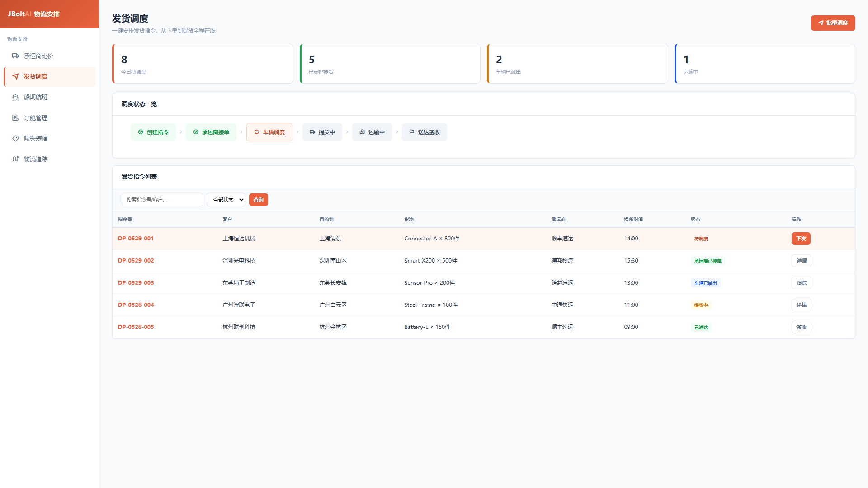This screenshot has width=868, height=488.
Task: Click the tag icon beside 唛头装箱
Action: 15,138
